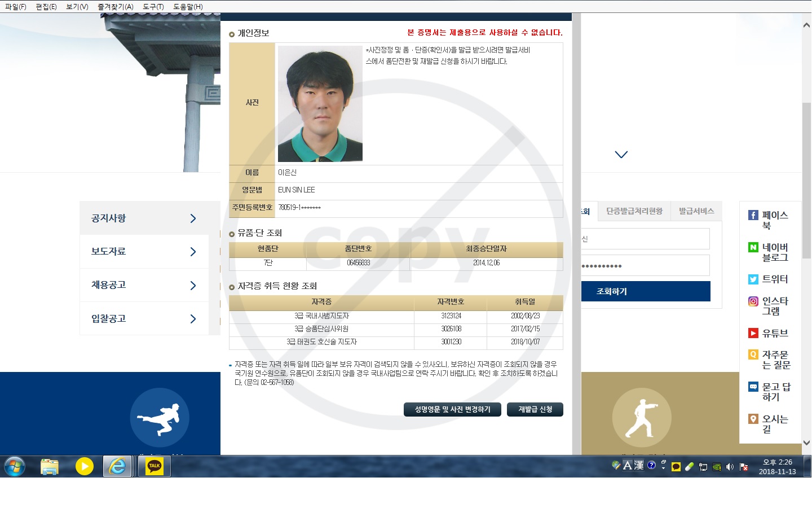
Task: Open the 즐겨찾기(A) menu
Action: pyautogui.click(x=116, y=7)
